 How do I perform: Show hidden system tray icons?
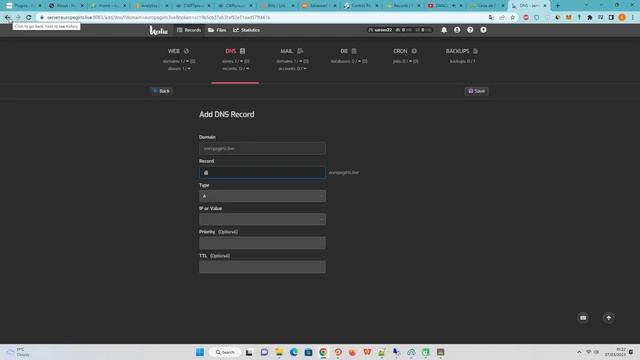click(x=579, y=352)
